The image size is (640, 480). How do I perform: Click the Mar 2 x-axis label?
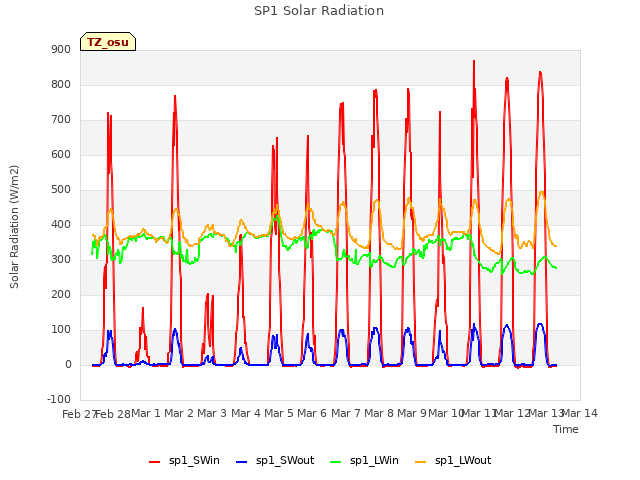(179, 413)
